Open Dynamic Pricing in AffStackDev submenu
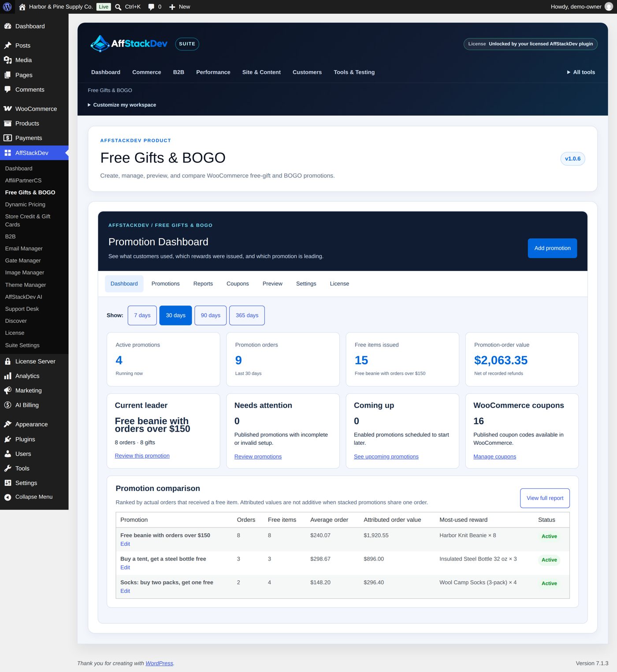This screenshot has width=617, height=672. 25,204
